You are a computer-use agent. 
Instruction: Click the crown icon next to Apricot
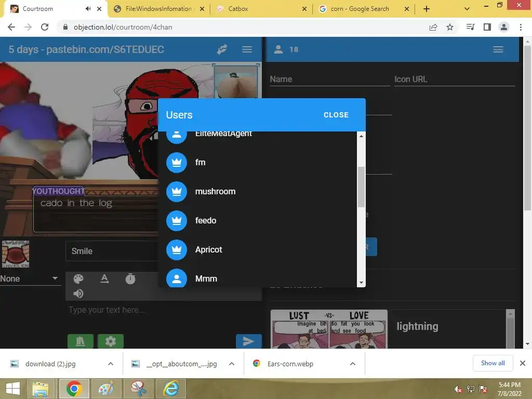click(177, 250)
